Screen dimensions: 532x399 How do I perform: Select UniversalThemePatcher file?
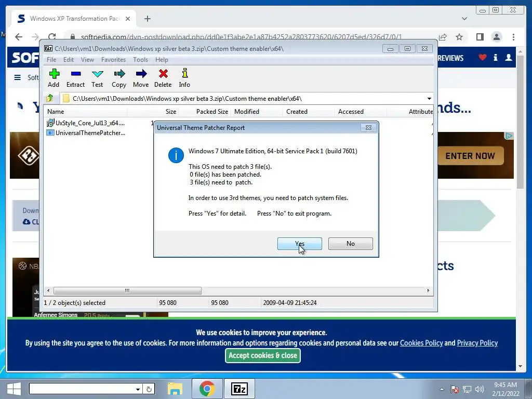point(86,132)
